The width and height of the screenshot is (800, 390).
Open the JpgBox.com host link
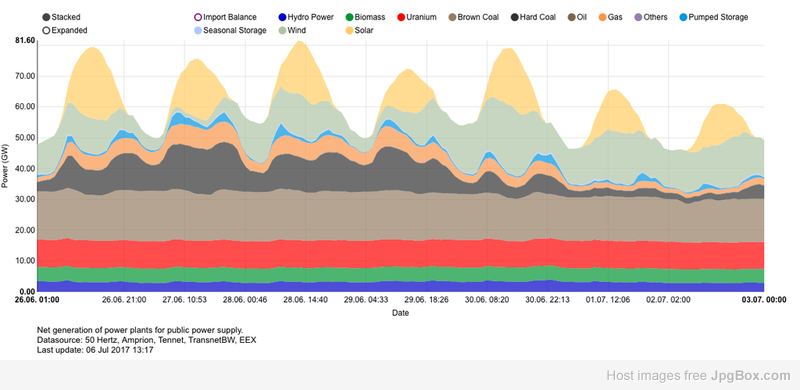coord(751,376)
